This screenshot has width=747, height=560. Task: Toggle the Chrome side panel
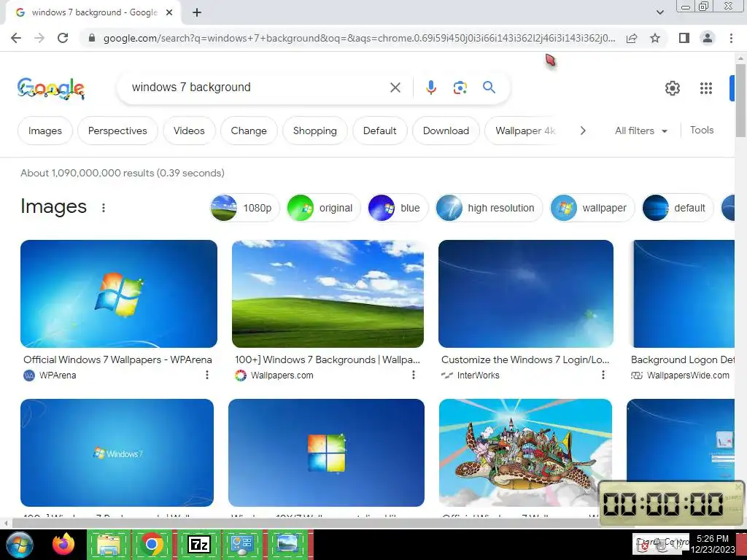(x=684, y=38)
